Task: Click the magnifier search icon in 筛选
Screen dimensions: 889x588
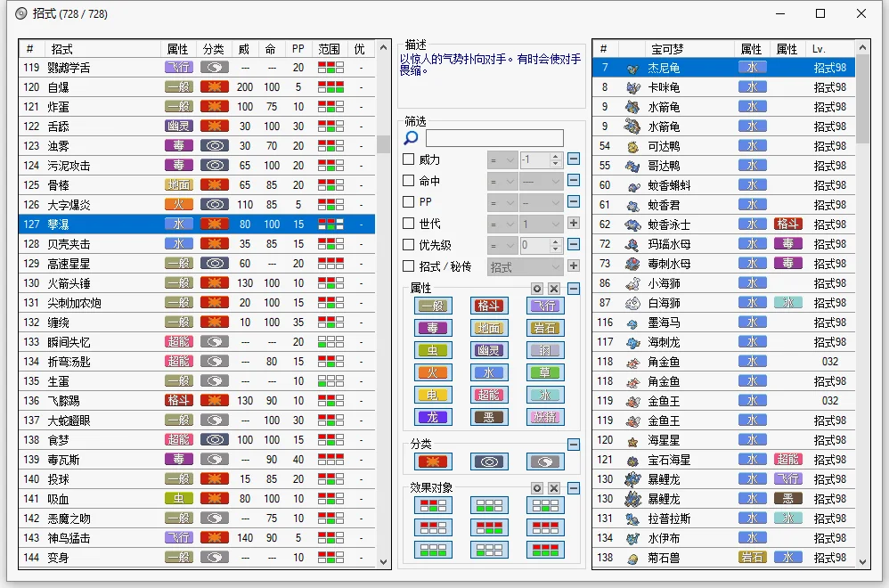Action: (411, 138)
